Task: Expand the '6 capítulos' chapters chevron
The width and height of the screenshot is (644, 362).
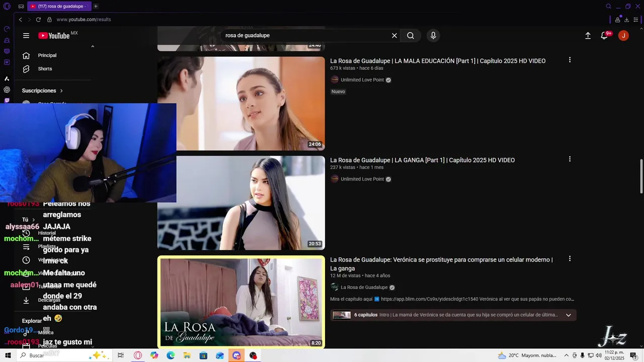Action: (569, 315)
